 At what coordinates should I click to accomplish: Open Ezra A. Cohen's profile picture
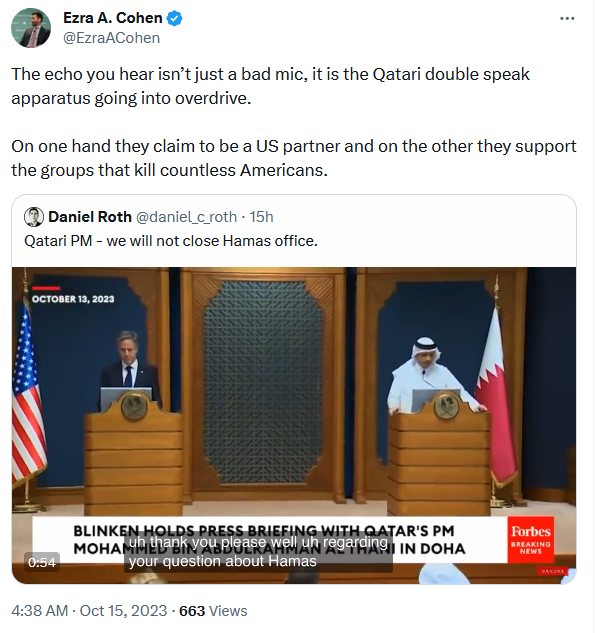(31, 28)
